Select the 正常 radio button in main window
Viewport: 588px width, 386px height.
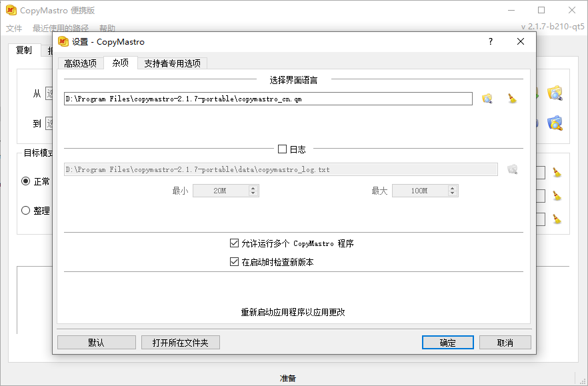point(25,181)
